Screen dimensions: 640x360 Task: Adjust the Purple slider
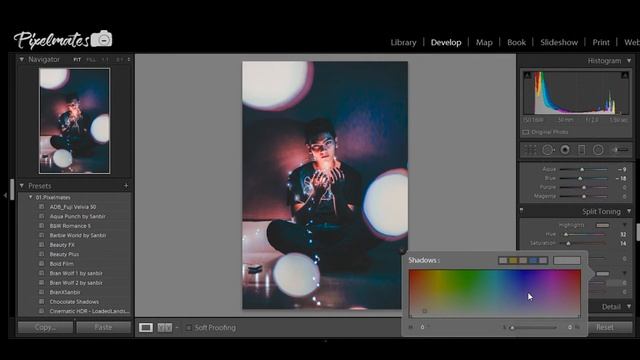click(x=584, y=187)
